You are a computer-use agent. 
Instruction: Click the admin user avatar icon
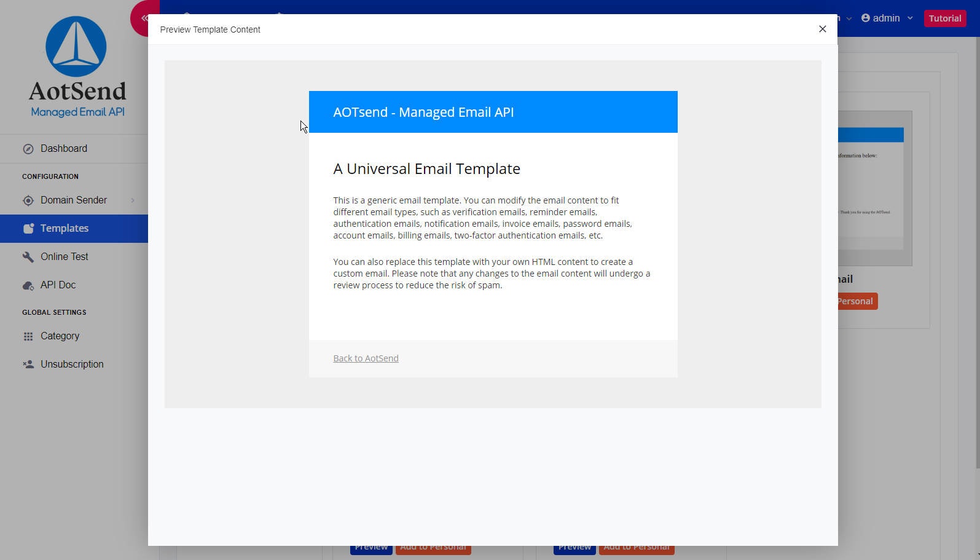coord(866,18)
